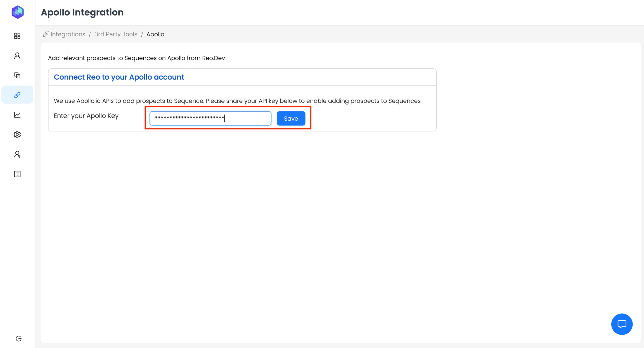
Task: Click the plug icon beside Integrations breadcrumb
Action: tap(46, 34)
